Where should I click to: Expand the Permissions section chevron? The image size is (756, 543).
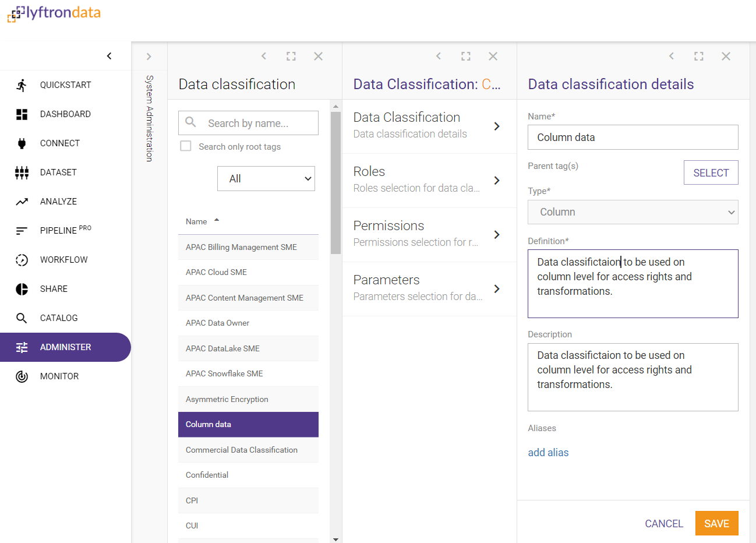point(497,235)
